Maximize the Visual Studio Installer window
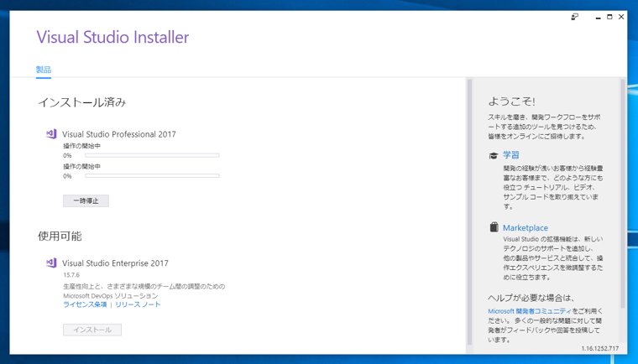 (x=609, y=17)
